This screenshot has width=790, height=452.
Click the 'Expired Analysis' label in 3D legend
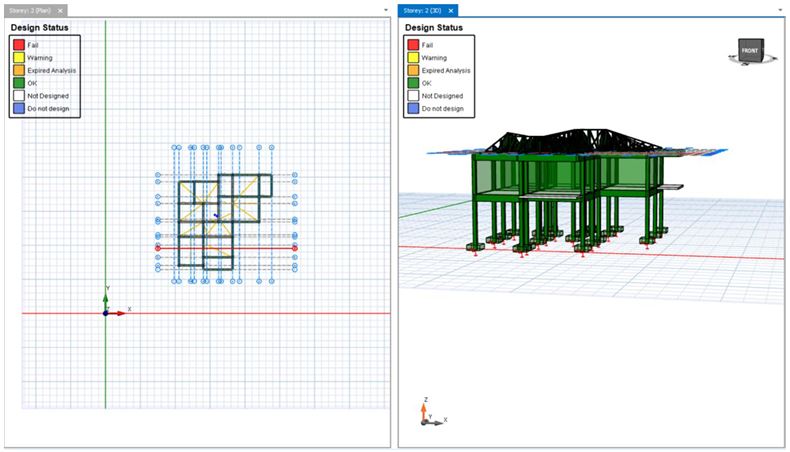point(446,71)
